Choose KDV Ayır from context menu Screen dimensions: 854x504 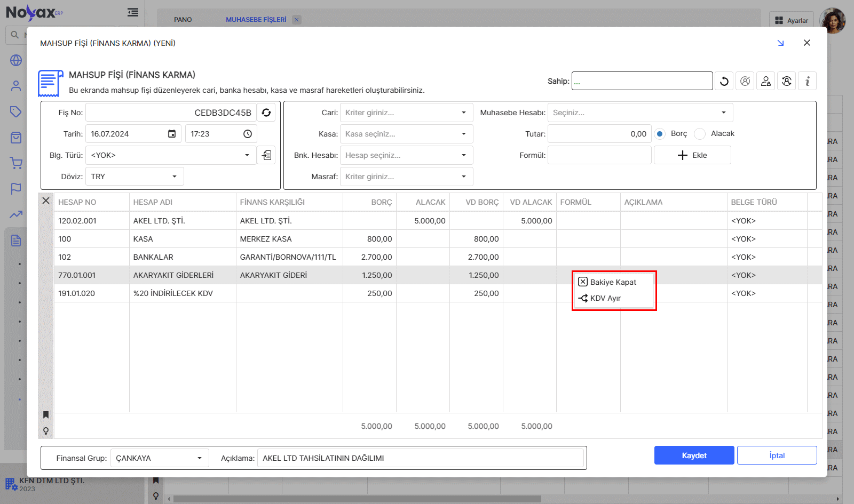point(613,298)
